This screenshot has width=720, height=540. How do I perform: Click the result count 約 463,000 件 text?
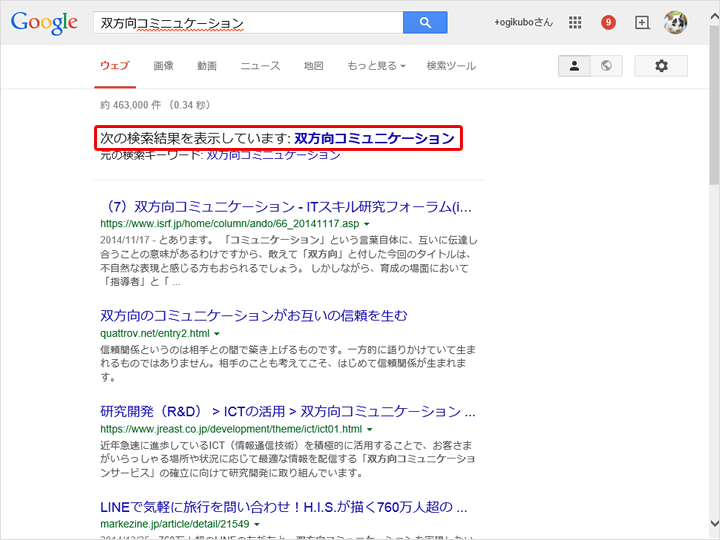[x=131, y=105]
